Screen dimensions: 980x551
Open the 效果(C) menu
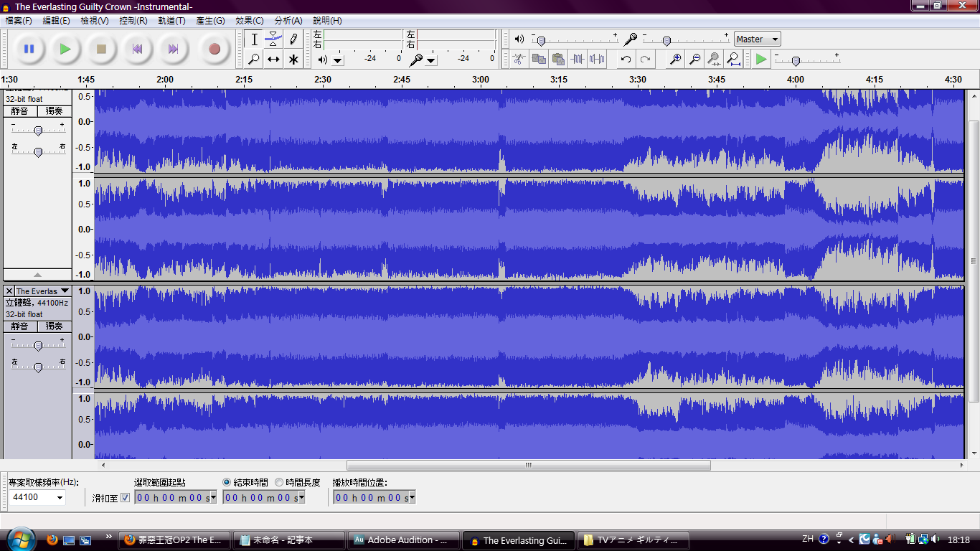point(250,21)
